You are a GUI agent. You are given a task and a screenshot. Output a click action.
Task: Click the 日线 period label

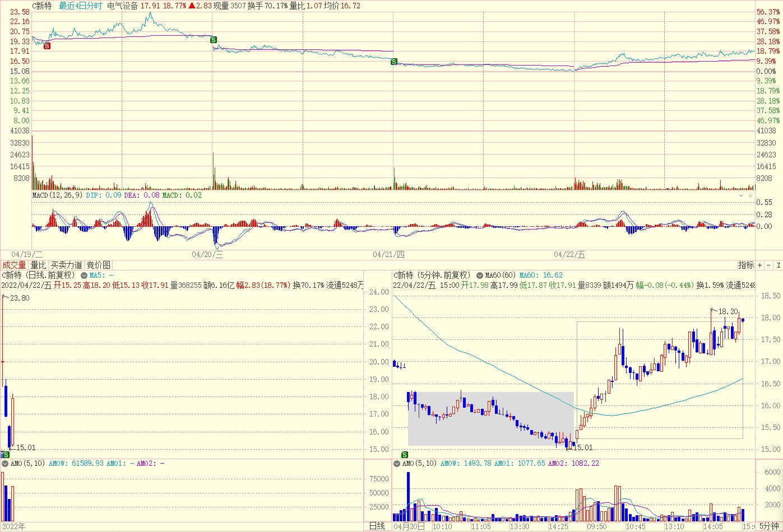[x=377, y=526]
